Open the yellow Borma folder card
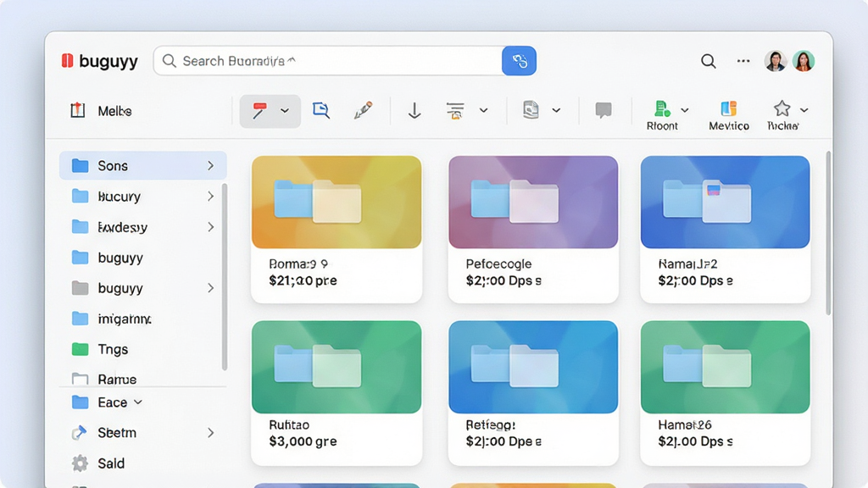The width and height of the screenshot is (868, 488). [337, 229]
